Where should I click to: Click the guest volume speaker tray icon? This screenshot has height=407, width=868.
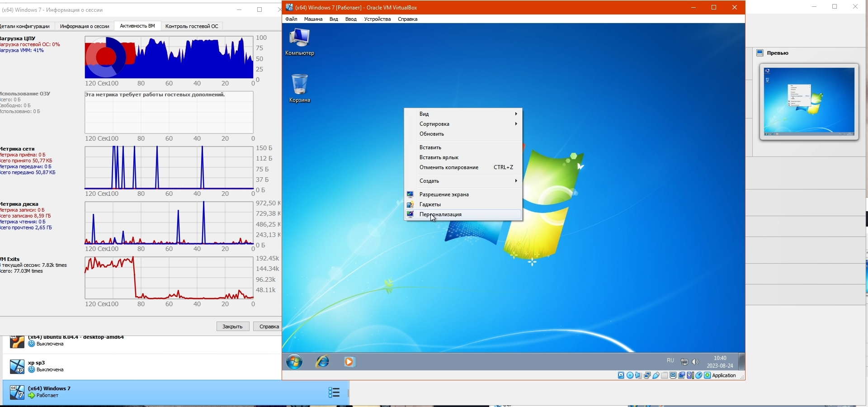pos(695,362)
